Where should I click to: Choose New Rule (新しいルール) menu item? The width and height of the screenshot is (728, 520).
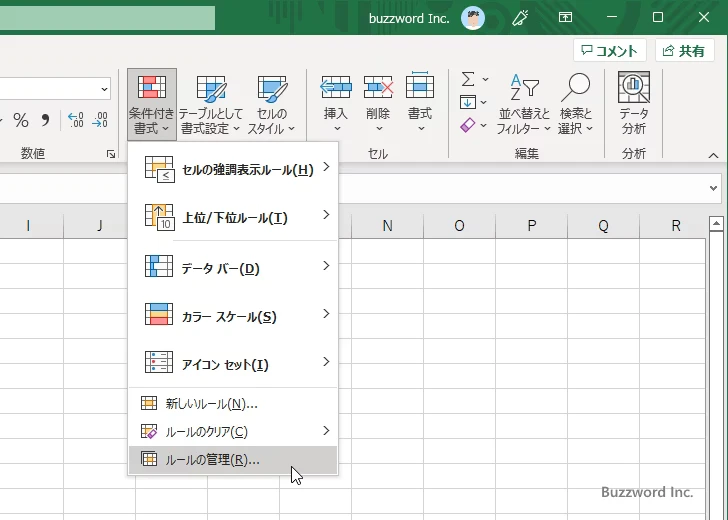click(234, 403)
